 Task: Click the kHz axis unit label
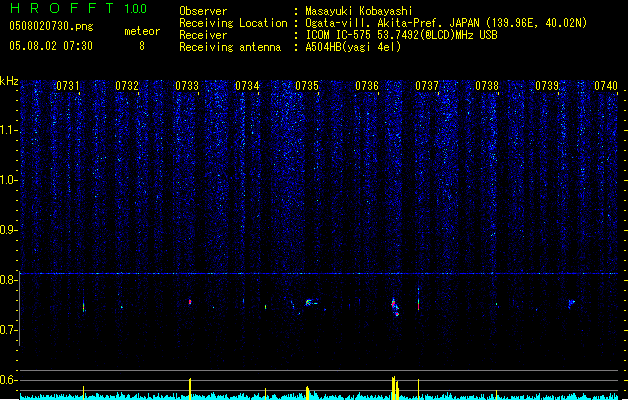9,81
